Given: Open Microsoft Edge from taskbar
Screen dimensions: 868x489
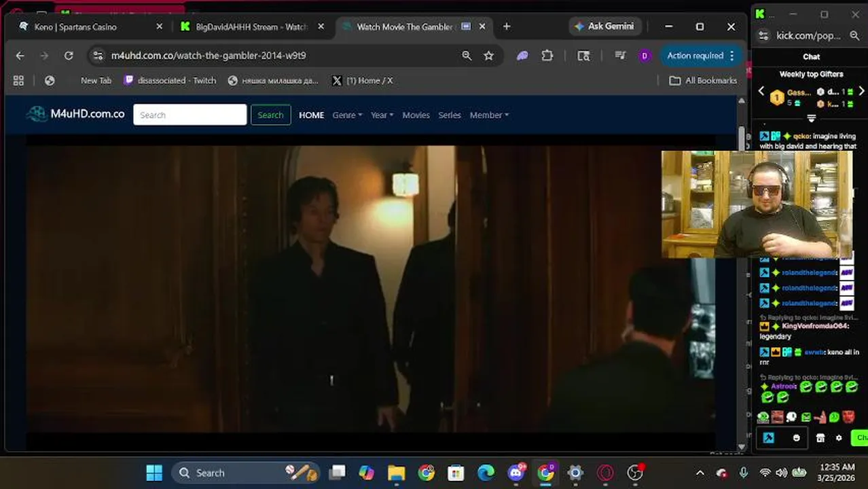Looking at the screenshot, I should [486, 473].
